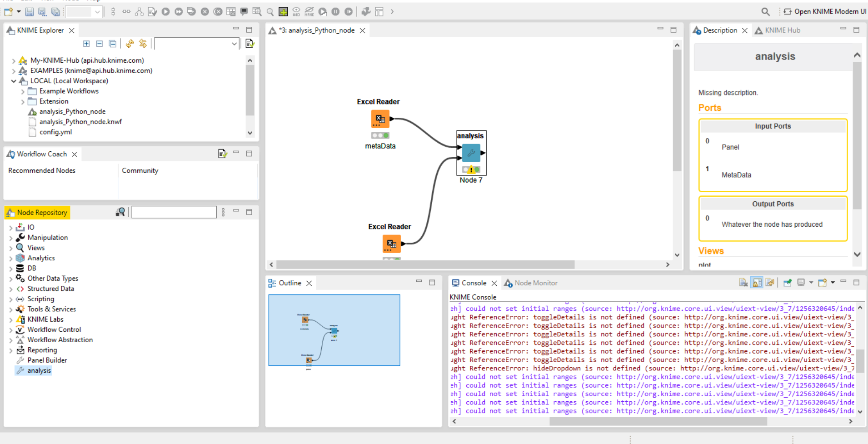
Task: Toggle display of node IDs with #ID icon
Action: pyautogui.click(x=296, y=12)
